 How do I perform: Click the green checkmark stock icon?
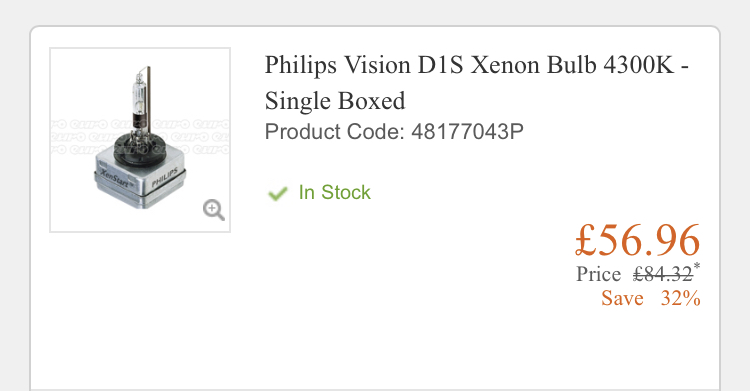pyautogui.click(x=277, y=193)
